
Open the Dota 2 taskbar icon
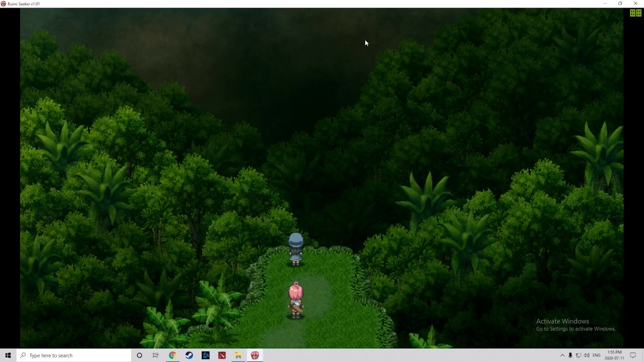tap(222, 355)
